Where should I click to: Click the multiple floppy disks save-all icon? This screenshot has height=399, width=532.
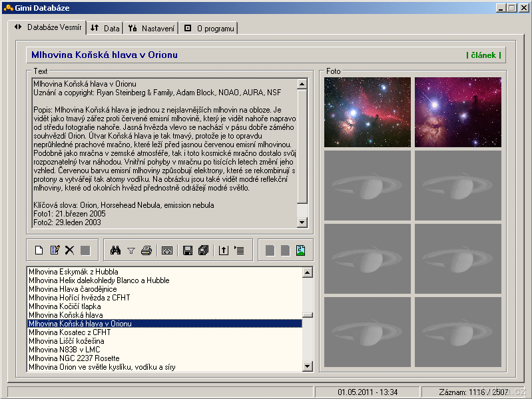click(204, 250)
